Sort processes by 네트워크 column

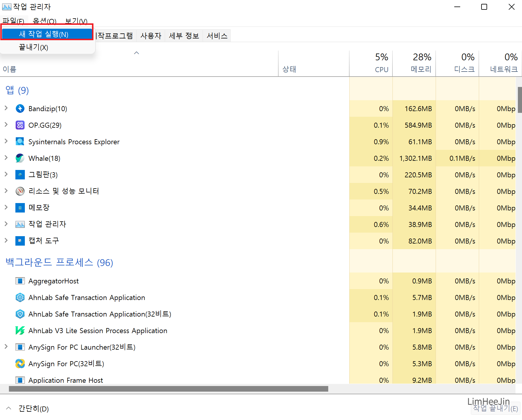(x=500, y=63)
